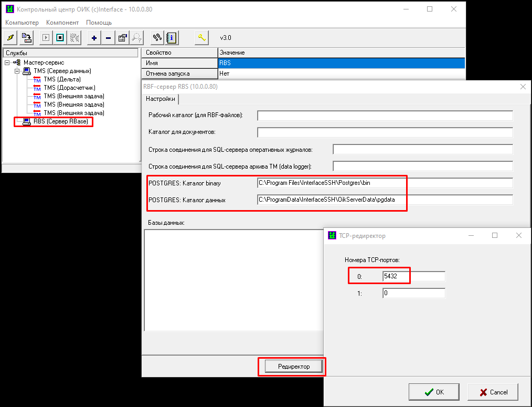Collapse the Мастер-сервис tree node
This screenshot has width=532, height=407.
pyautogui.click(x=7, y=62)
